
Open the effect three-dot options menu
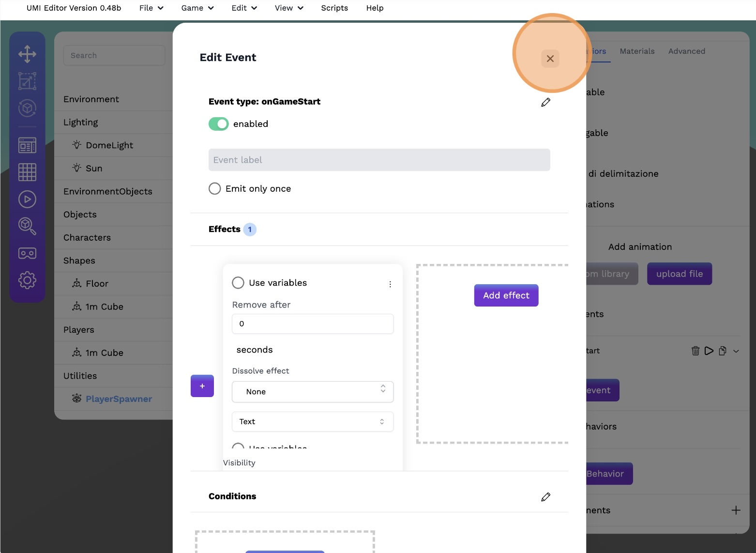point(390,284)
